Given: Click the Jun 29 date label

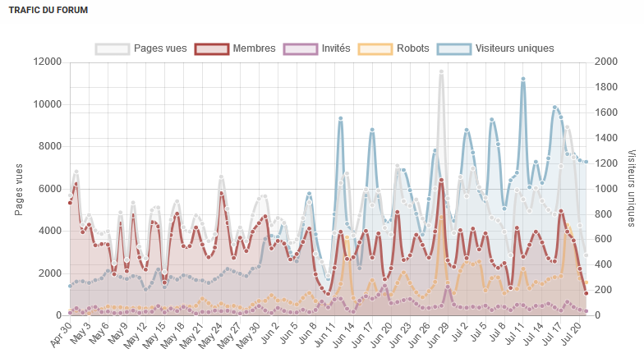Looking at the screenshot, I should pos(439,334).
